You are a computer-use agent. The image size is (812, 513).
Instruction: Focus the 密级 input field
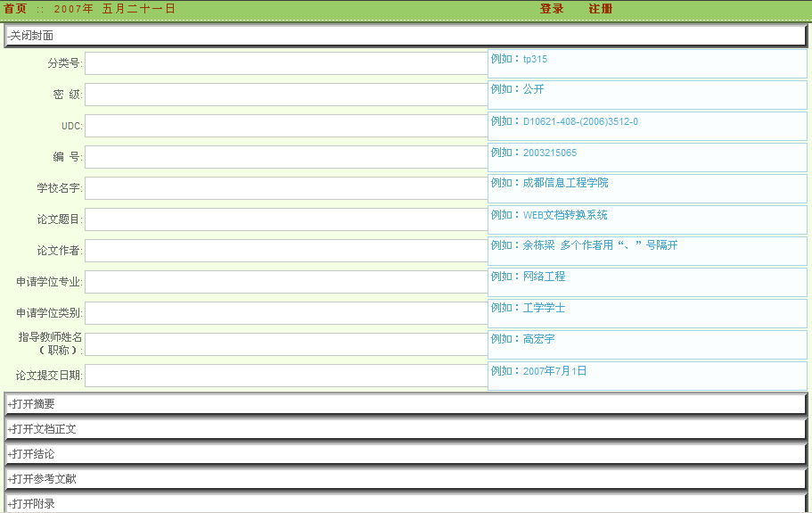coord(286,95)
